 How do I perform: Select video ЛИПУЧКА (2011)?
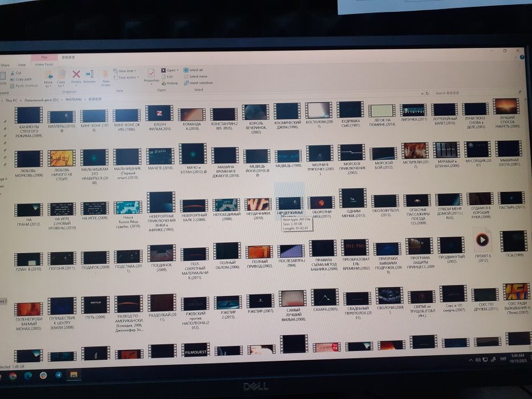coord(413,113)
